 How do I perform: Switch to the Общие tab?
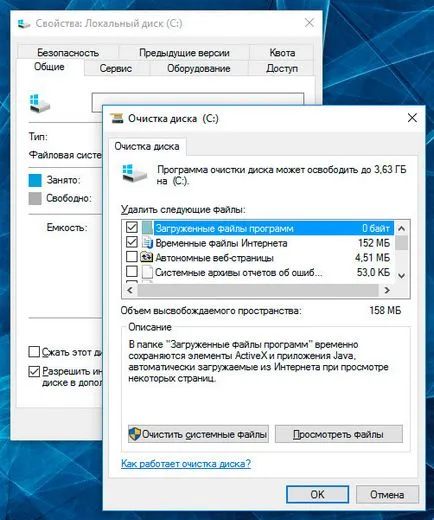(49, 67)
